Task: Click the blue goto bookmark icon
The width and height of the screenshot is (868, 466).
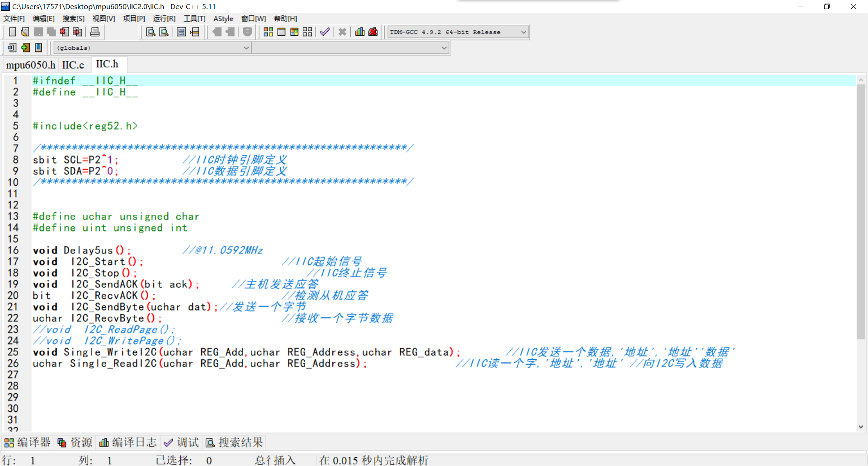Action: 38,48
